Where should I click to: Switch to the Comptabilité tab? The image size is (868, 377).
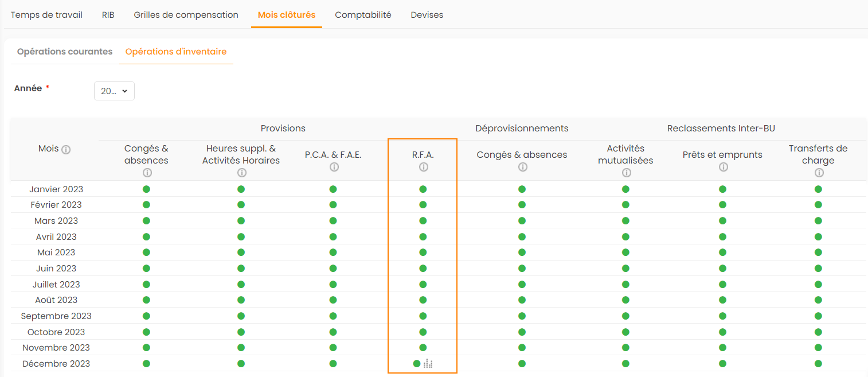[x=363, y=15]
